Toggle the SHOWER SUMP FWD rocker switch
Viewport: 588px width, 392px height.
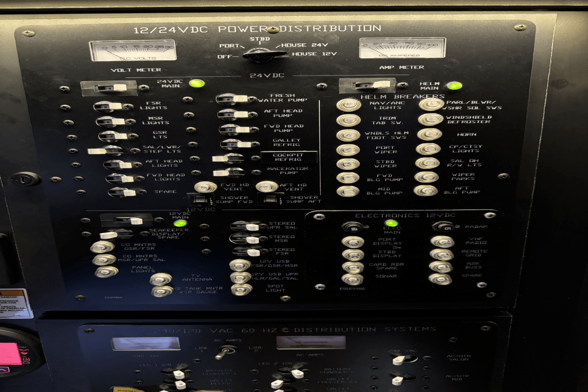pos(201,200)
